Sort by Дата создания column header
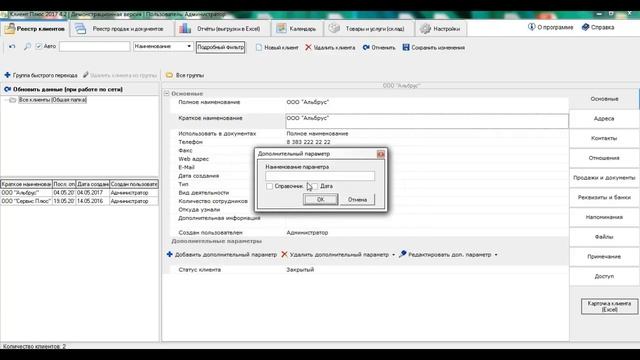The height and width of the screenshot is (360, 640). (x=93, y=184)
